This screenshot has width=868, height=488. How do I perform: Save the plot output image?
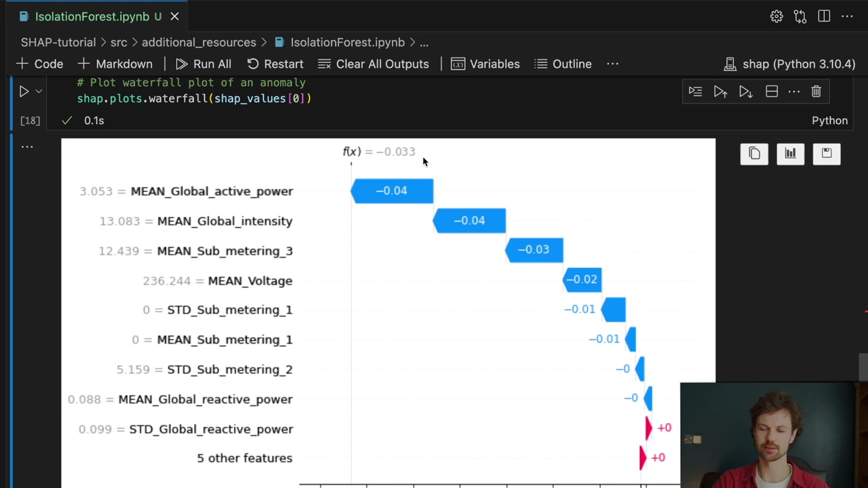827,154
